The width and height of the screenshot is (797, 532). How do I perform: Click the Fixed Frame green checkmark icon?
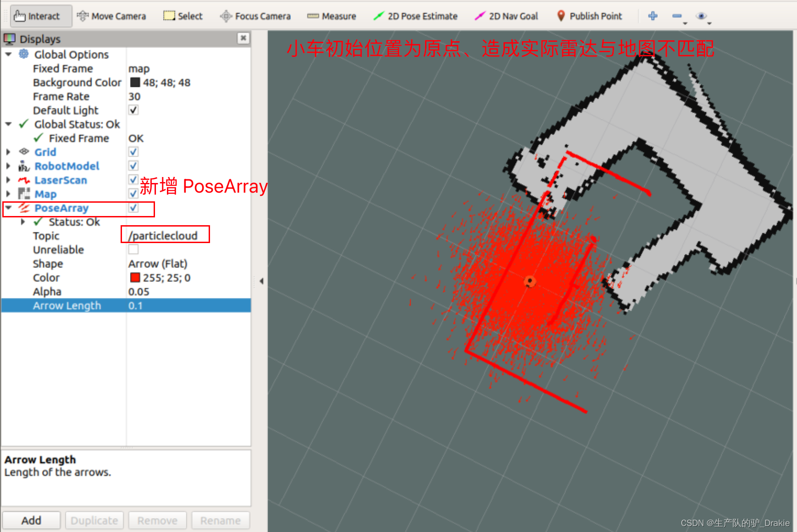click(39, 138)
